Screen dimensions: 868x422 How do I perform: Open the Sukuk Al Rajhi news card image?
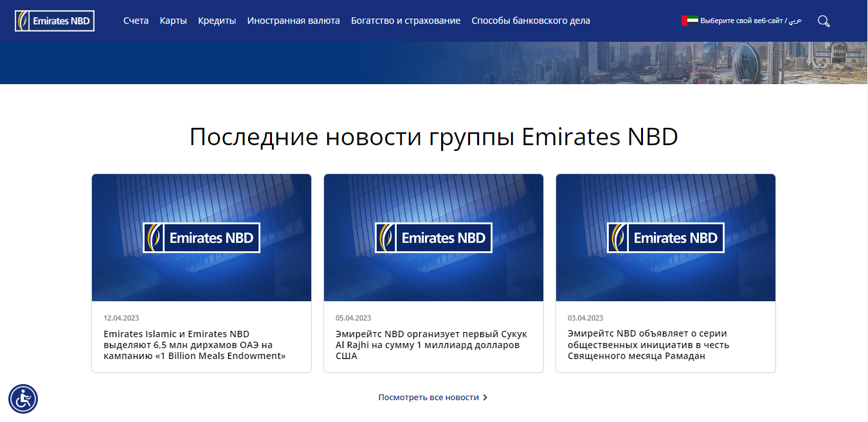click(433, 238)
